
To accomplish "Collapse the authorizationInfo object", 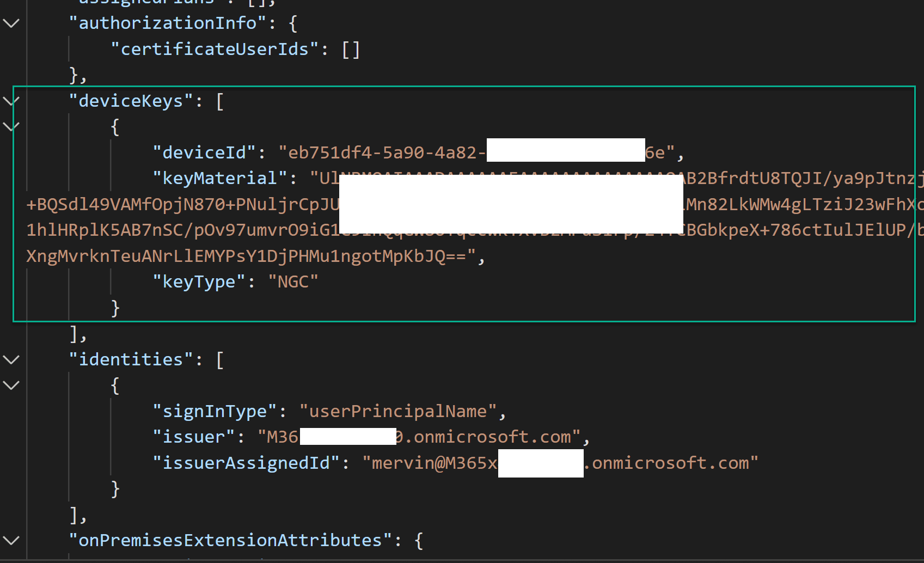I will click(10, 23).
